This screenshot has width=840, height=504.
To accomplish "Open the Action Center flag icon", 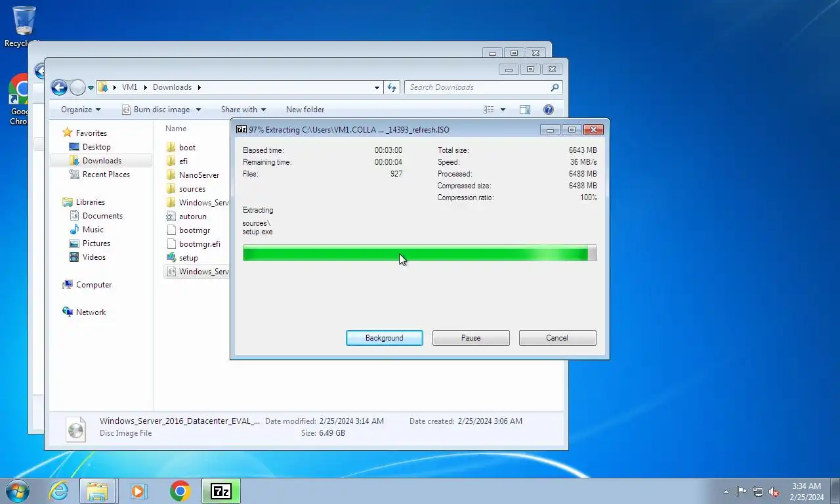I will click(x=742, y=492).
